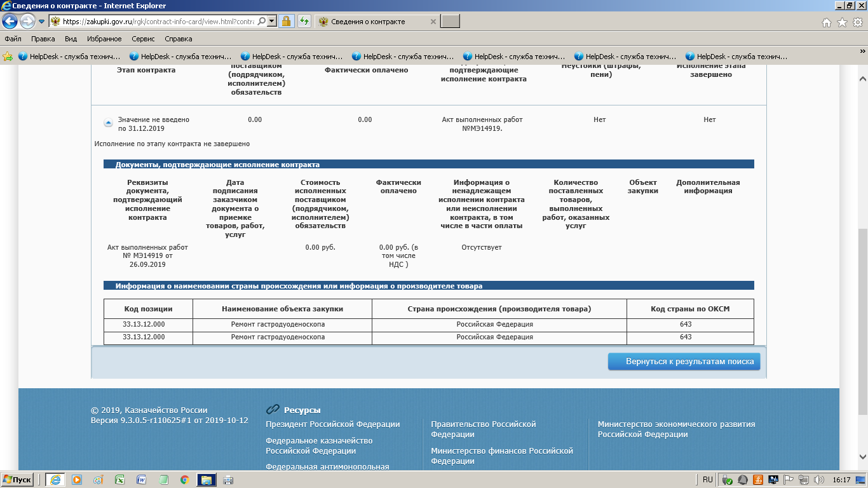Open Федеральное казначейство Российской Федерации link

tap(319, 445)
